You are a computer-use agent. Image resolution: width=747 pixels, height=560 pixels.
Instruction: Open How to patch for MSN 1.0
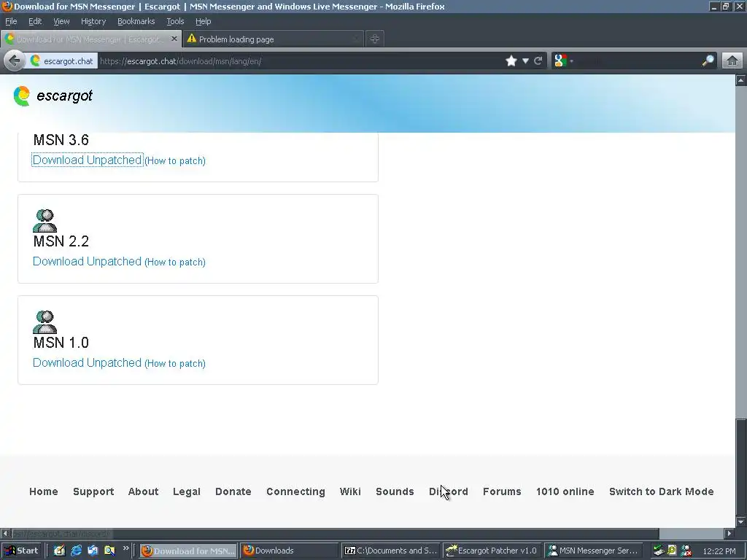[x=175, y=364]
